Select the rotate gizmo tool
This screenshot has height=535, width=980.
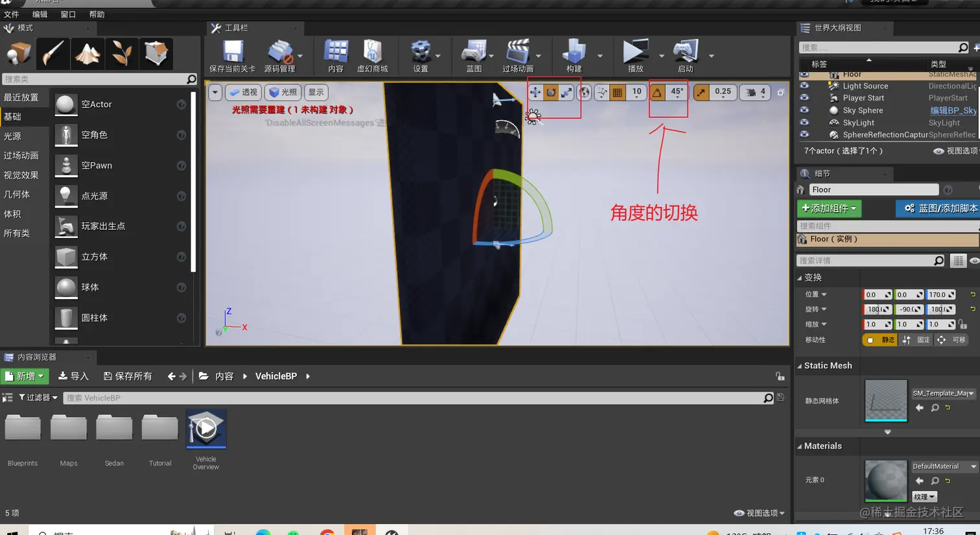point(551,93)
